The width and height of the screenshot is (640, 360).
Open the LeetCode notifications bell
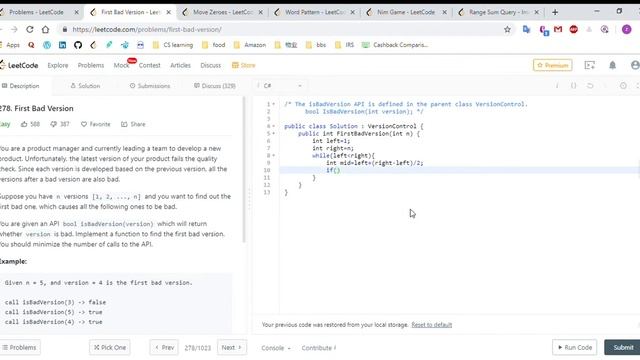click(x=612, y=65)
